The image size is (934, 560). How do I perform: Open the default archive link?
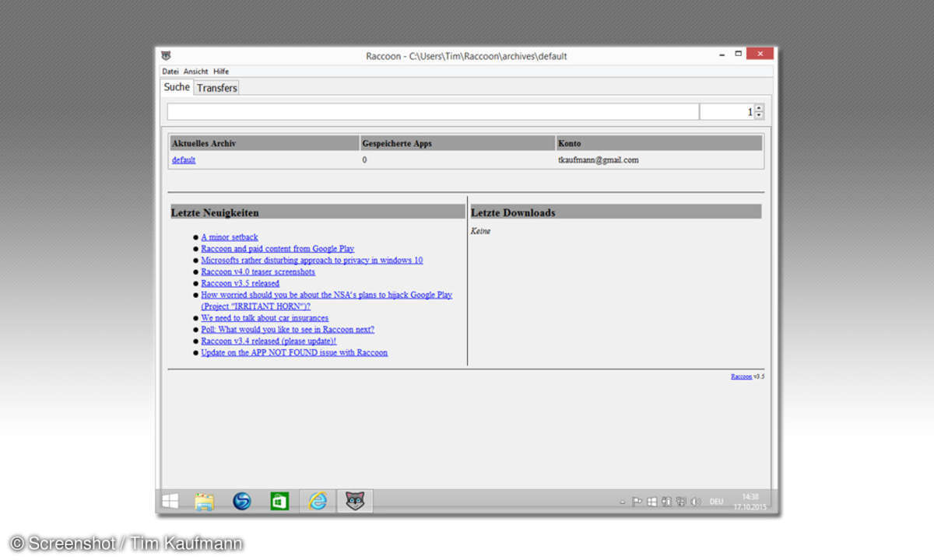click(x=184, y=160)
